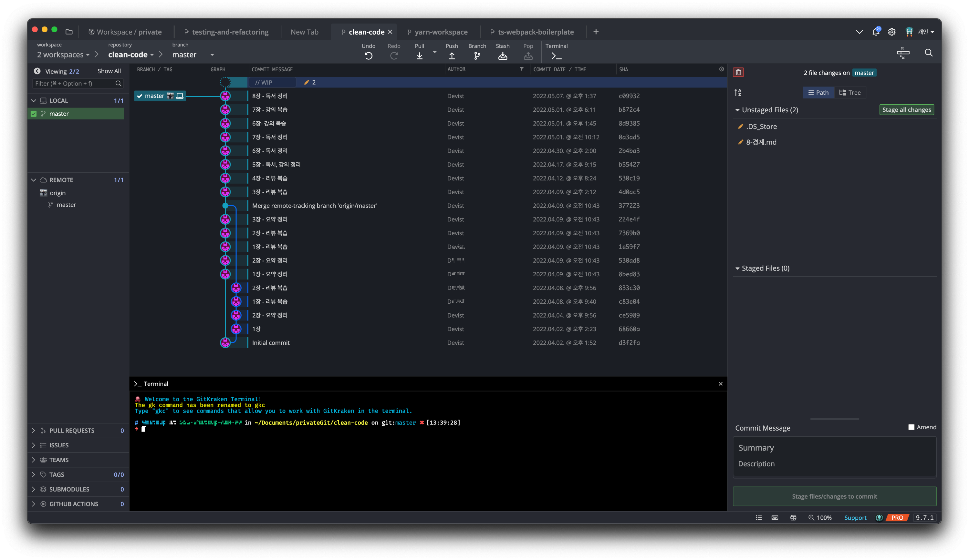Open the notifications bell icon
Viewport: 969px width, 560px height.
coord(876,32)
